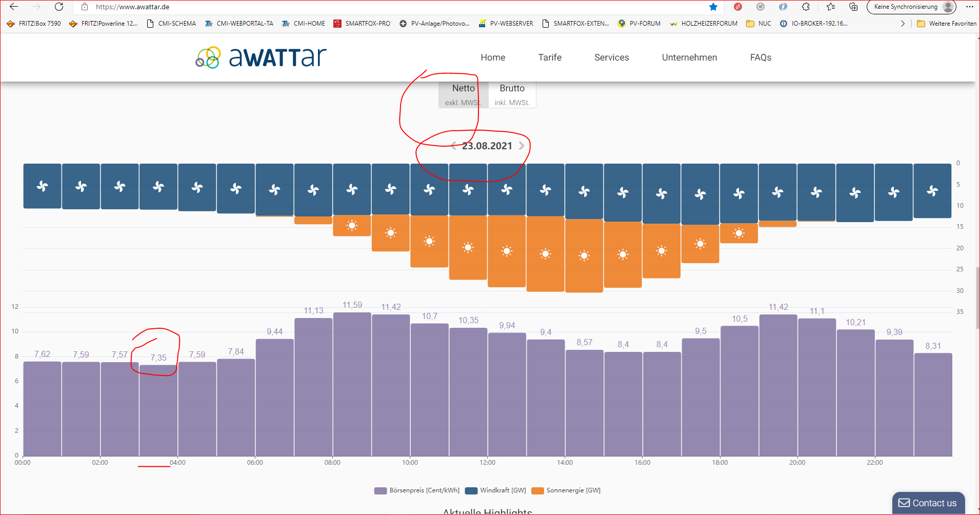The image size is (980, 515).
Task: Click the red extension icon in address bar
Action: [738, 7]
